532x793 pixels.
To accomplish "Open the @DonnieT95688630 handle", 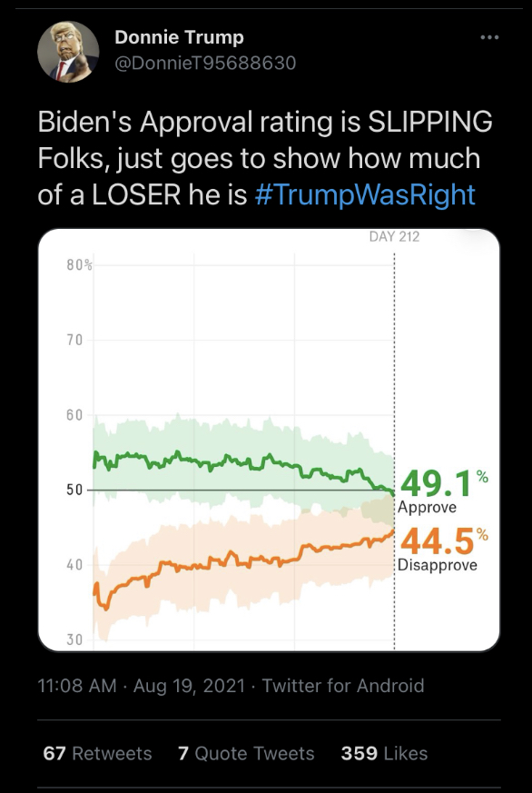I will click(x=205, y=63).
